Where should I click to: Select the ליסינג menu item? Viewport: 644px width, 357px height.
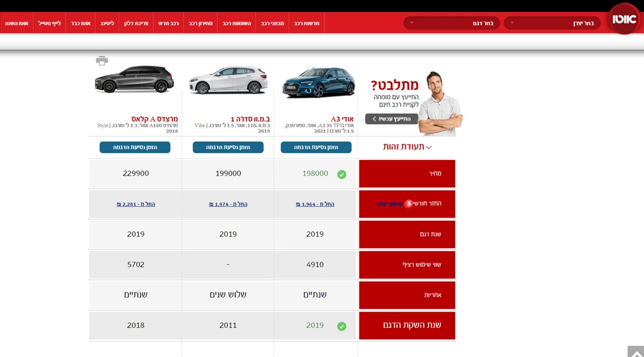click(107, 23)
